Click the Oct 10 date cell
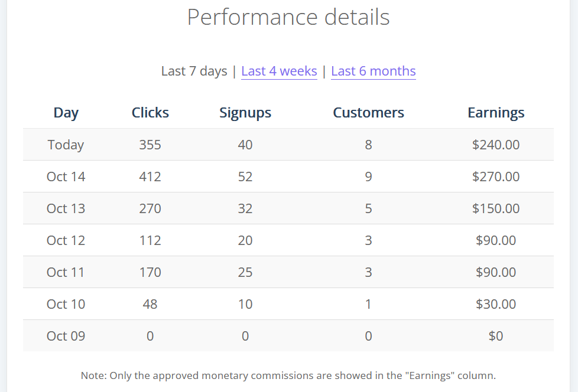 (x=66, y=304)
